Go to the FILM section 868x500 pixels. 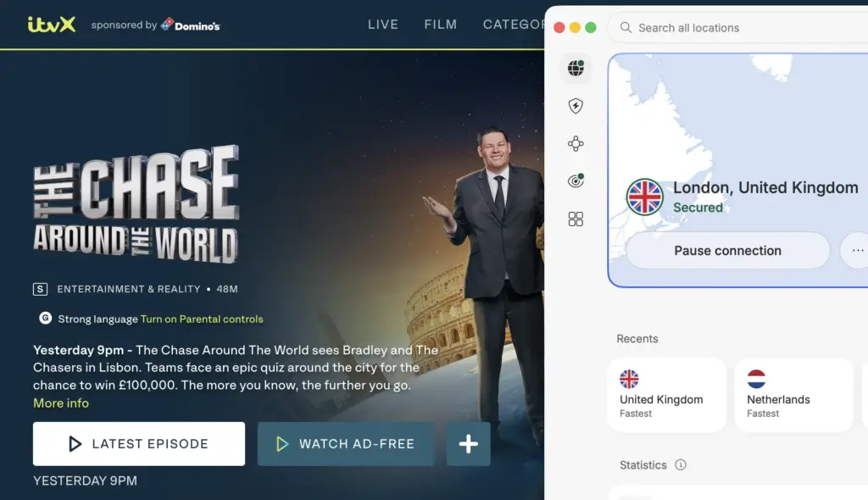pos(441,25)
